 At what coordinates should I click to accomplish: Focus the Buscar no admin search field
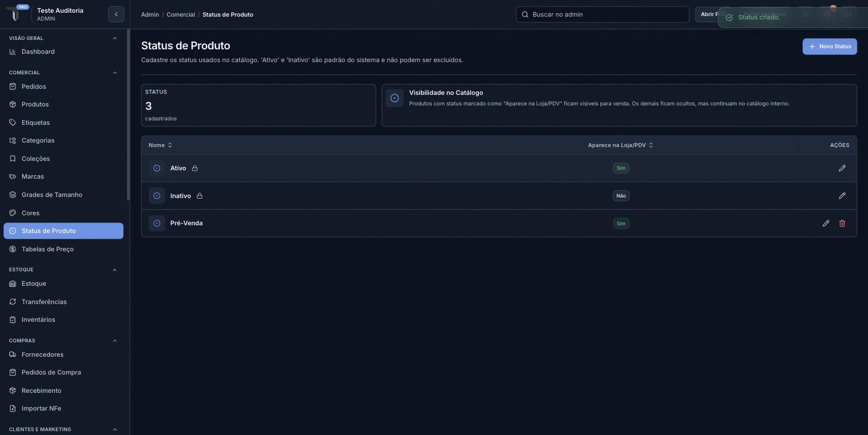tap(603, 14)
